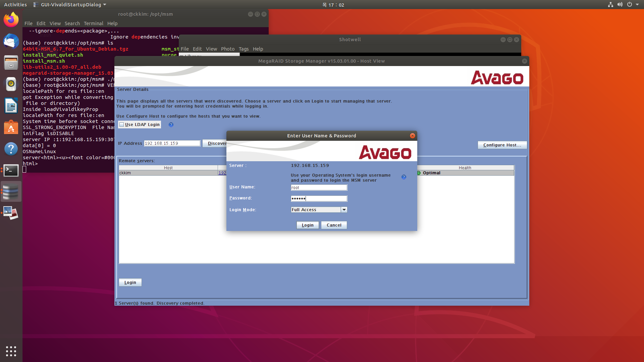Image resolution: width=644 pixels, height=362 pixels.
Task: Open the terminal Terminal menu
Action: [94, 23]
